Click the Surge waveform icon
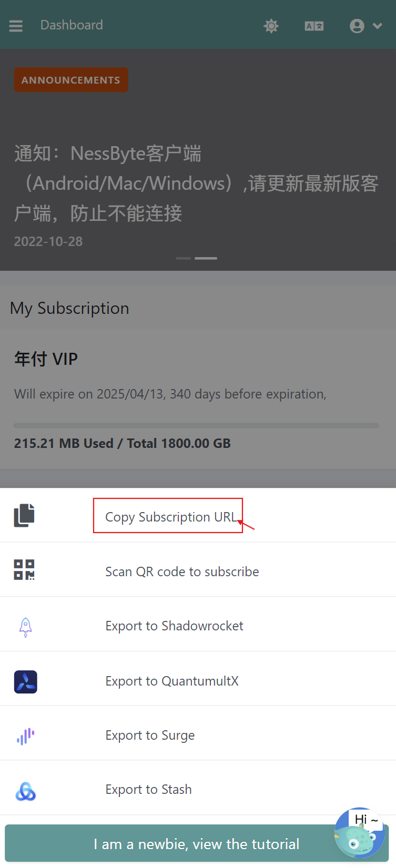This screenshot has height=868, width=396. (25, 736)
